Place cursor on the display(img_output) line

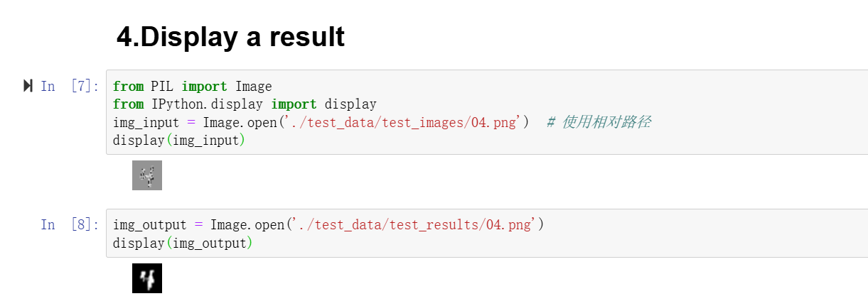pyautogui.click(x=182, y=243)
